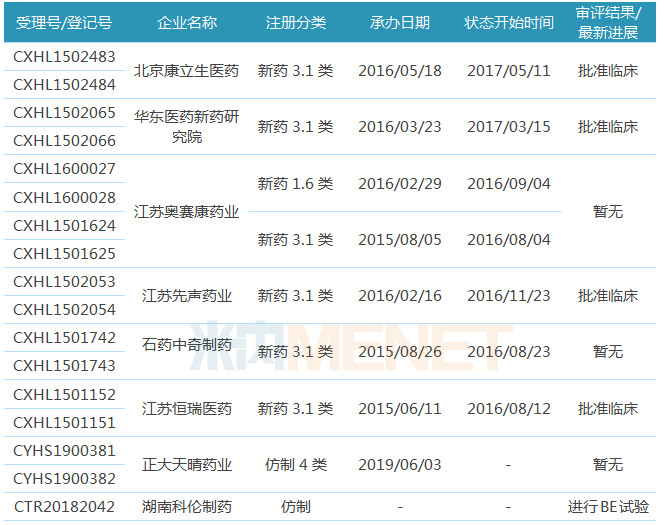This screenshot has height=525, width=666.
Task: Click company name 江苏奥赛康药业
Action: pyautogui.click(x=186, y=212)
